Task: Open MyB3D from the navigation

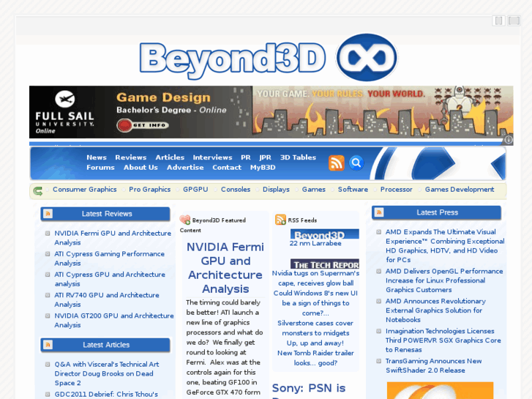Action: click(x=263, y=168)
